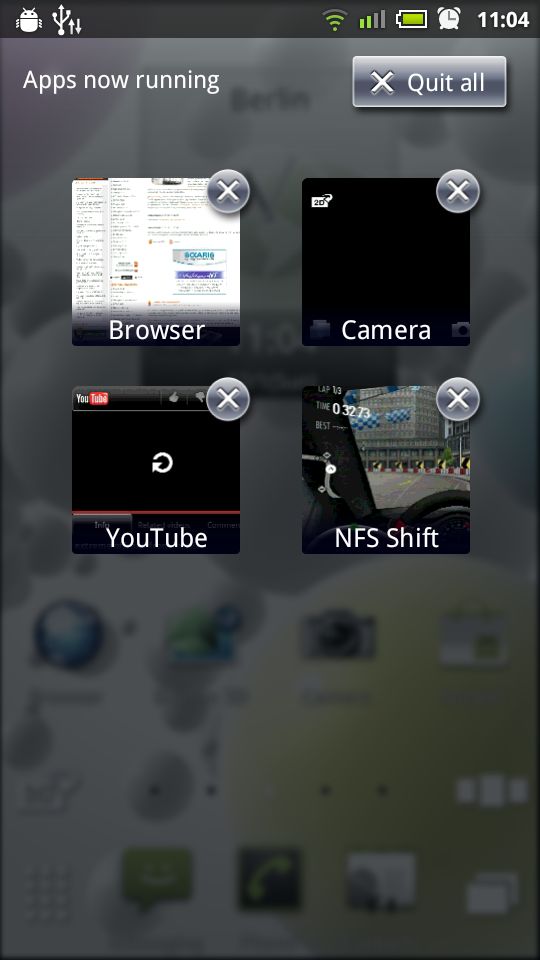Close the NFS Shift app card
540x960 pixels.
[458, 399]
